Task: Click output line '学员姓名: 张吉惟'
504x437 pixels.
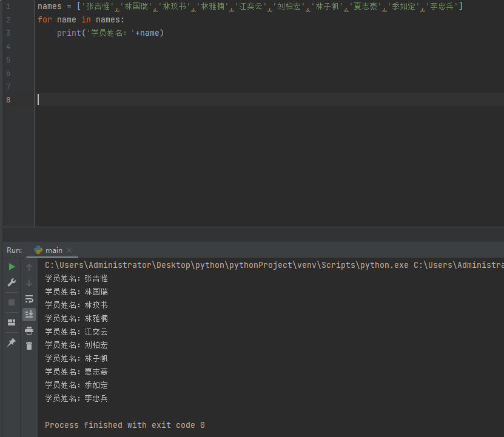Action: (76, 278)
